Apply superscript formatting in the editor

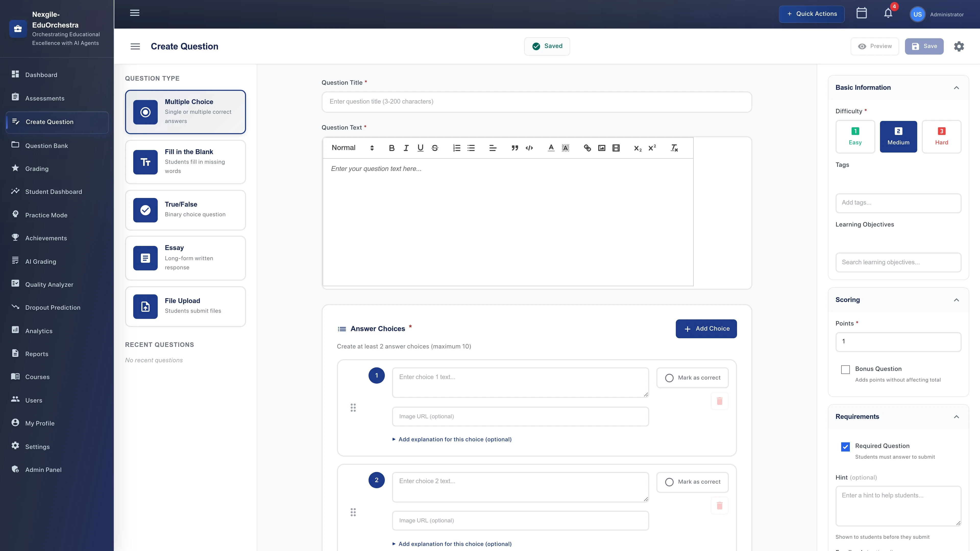pos(652,148)
